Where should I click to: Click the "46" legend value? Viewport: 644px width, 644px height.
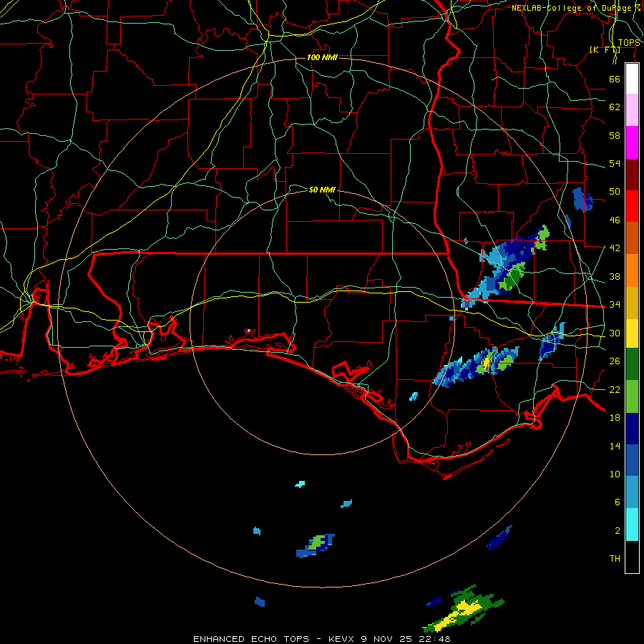click(x=615, y=220)
